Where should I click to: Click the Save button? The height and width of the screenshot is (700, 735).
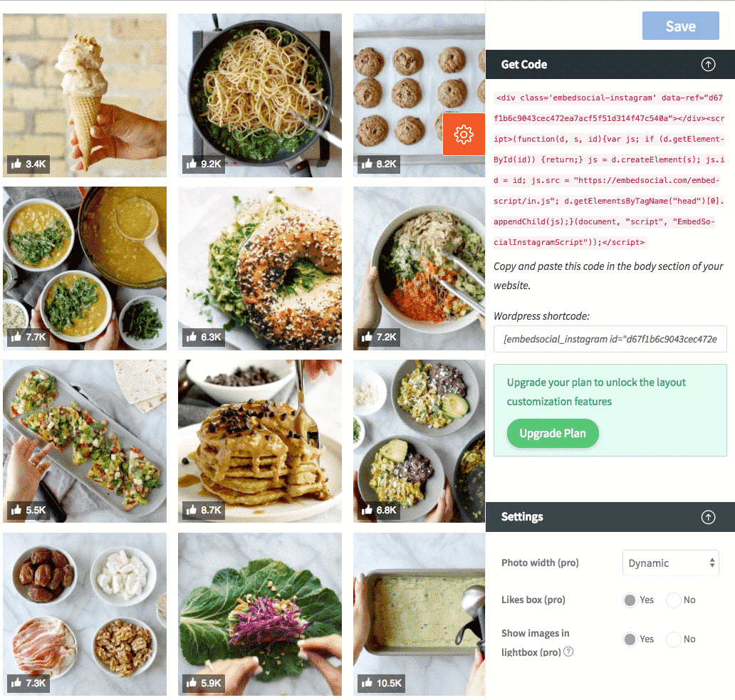pos(681,26)
